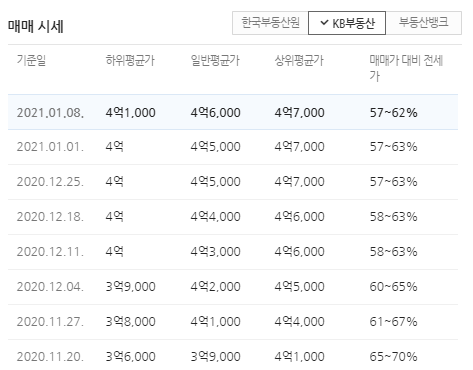Click 4억6,000 in the 2020.12.18. row

point(299,217)
